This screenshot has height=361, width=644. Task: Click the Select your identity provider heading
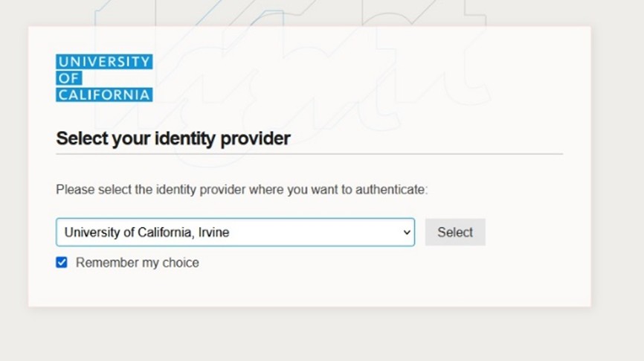click(x=173, y=138)
